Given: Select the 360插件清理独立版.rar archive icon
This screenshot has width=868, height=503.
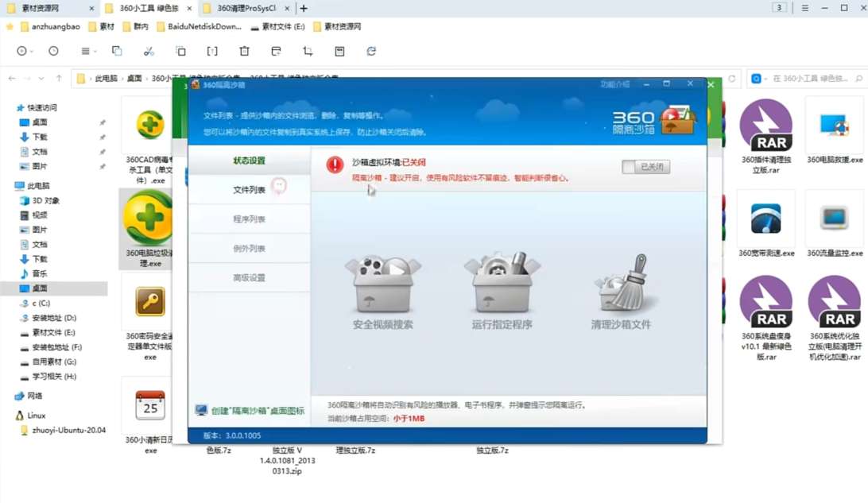Looking at the screenshot, I should 765,126.
